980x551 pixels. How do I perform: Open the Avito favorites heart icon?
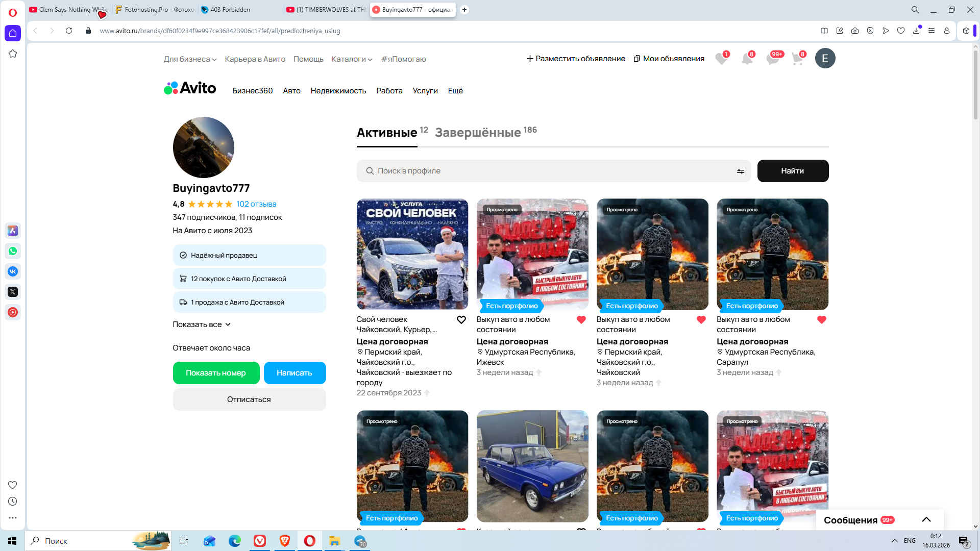tap(721, 59)
